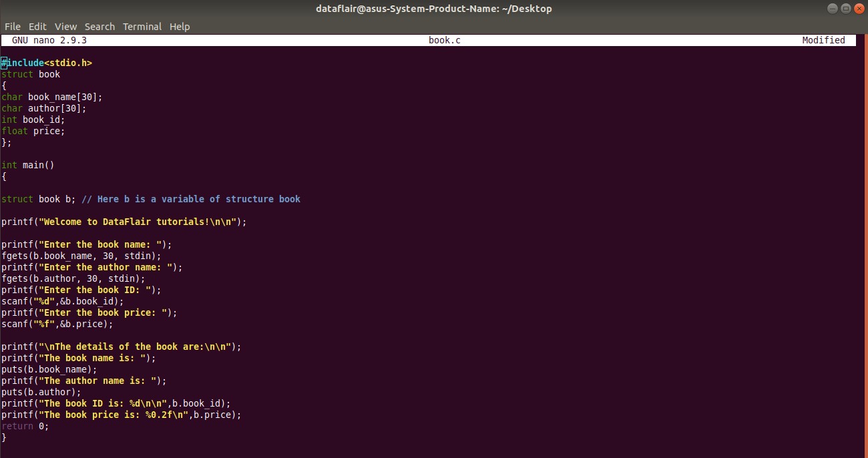Click the 'return 0;' line

25,426
